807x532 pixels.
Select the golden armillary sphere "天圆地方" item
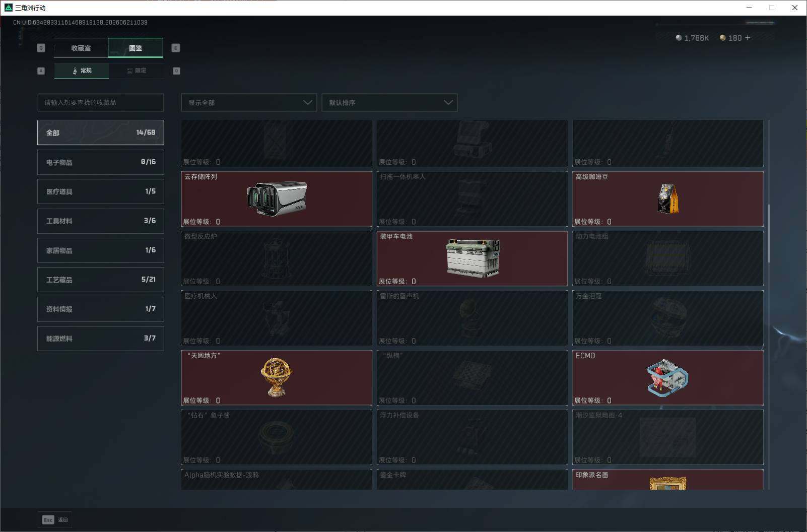click(x=277, y=378)
